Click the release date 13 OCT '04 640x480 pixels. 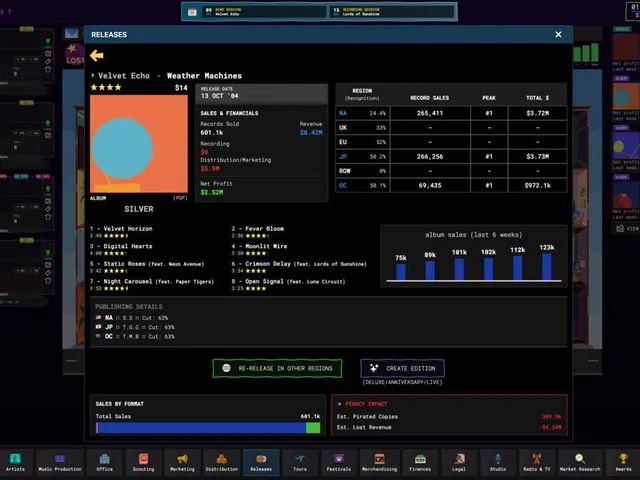(220, 96)
